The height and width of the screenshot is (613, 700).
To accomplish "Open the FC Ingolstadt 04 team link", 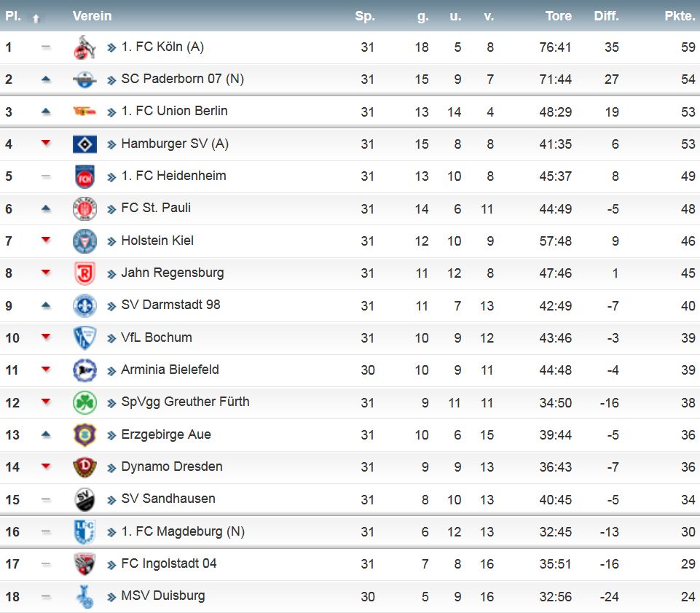I will (168, 563).
